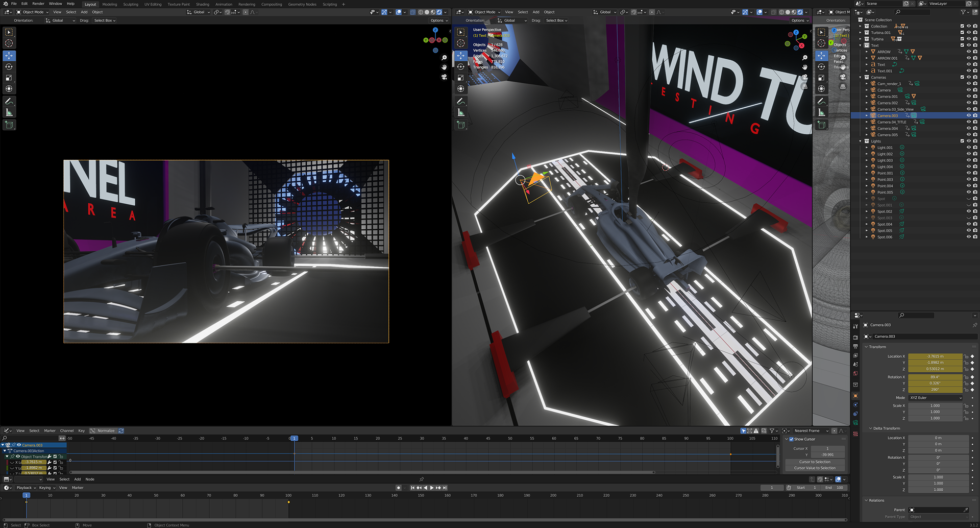Open Object Mode dropdown in left viewport
This screenshot has width=980, height=528.
[33, 12]
